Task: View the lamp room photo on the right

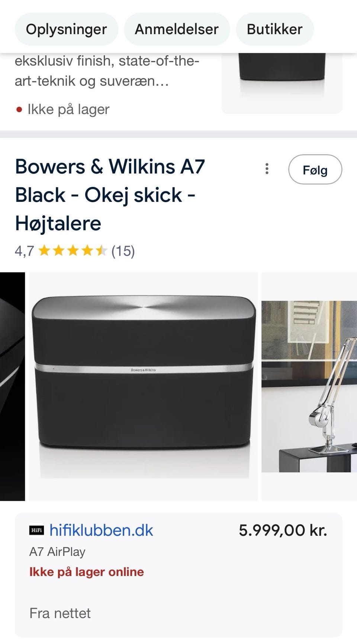Action: coord(309,386)
